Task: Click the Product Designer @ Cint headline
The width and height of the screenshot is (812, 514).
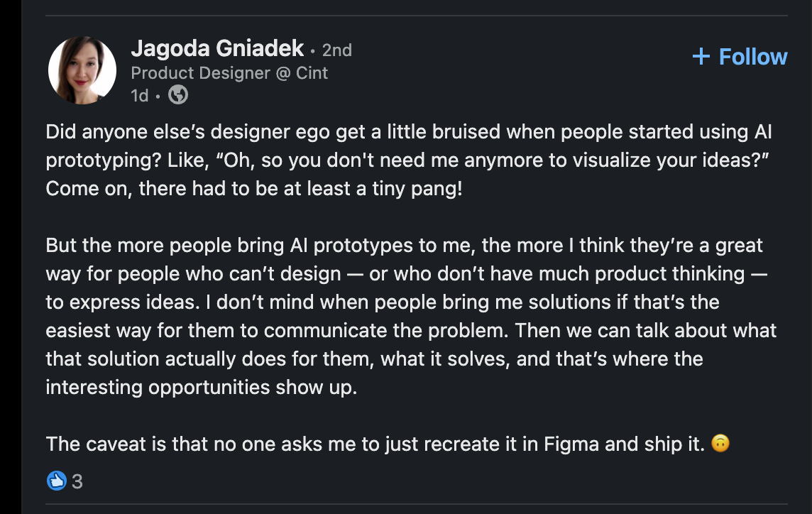Action: click(x=229, y=72)
